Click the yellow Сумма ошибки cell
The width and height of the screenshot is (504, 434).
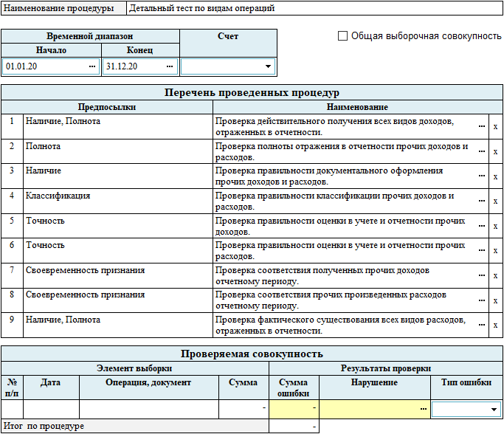point(294,409)
